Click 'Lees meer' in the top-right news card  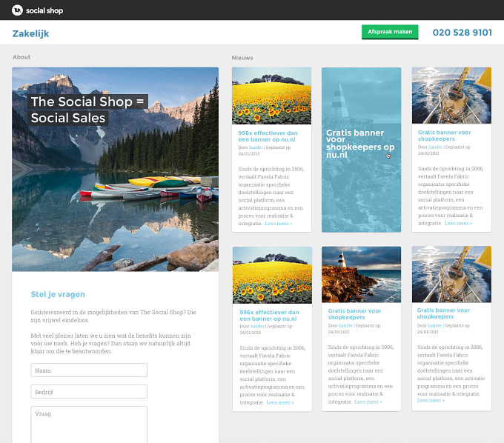click(x=458, y=223)
